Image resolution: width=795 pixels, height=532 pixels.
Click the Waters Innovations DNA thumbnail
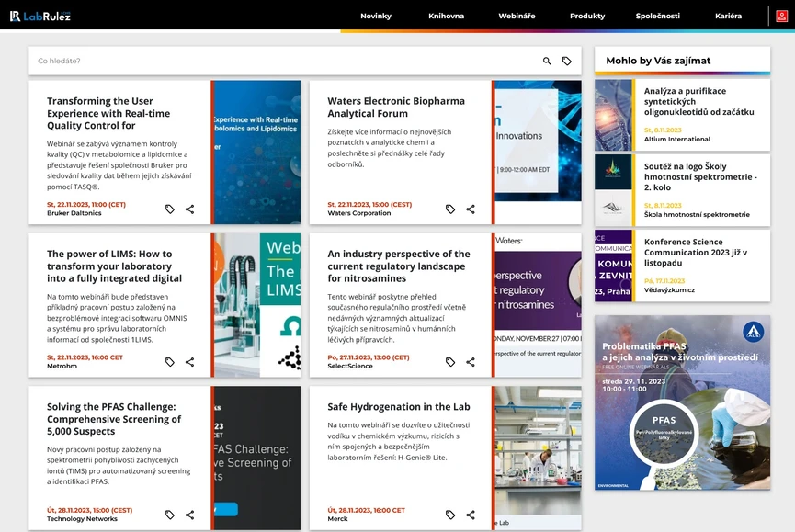(538, 152)
